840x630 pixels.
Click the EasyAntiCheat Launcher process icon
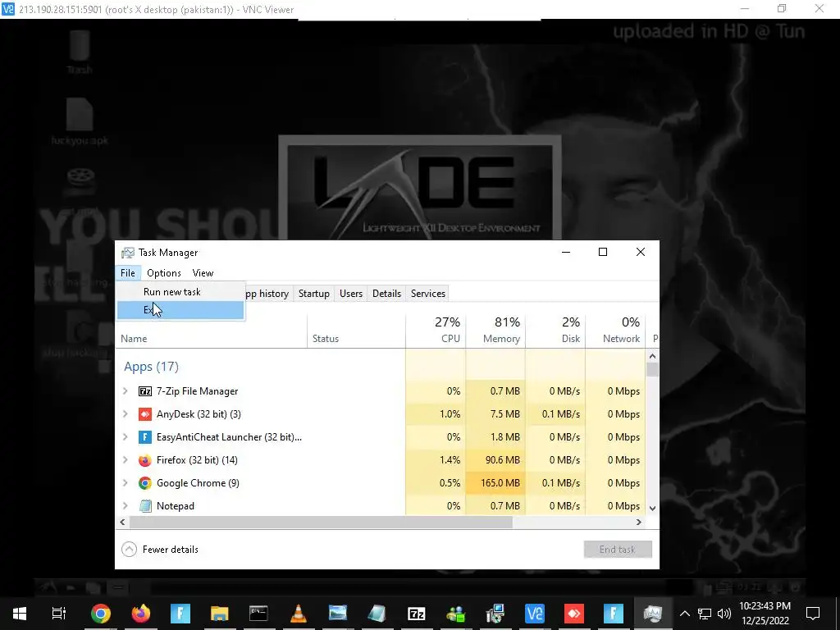pyautogui.click(x=145, y=437)
